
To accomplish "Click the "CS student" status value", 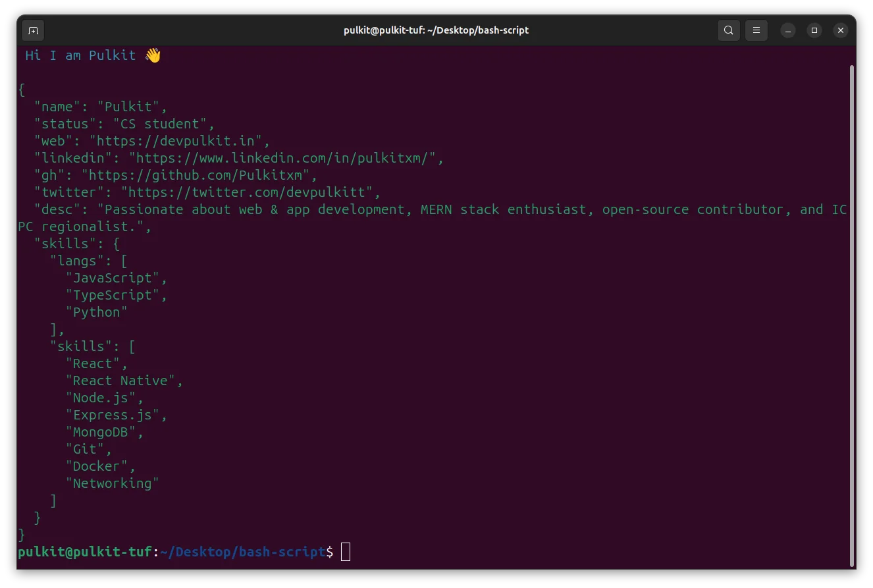I will click(159, 124).
